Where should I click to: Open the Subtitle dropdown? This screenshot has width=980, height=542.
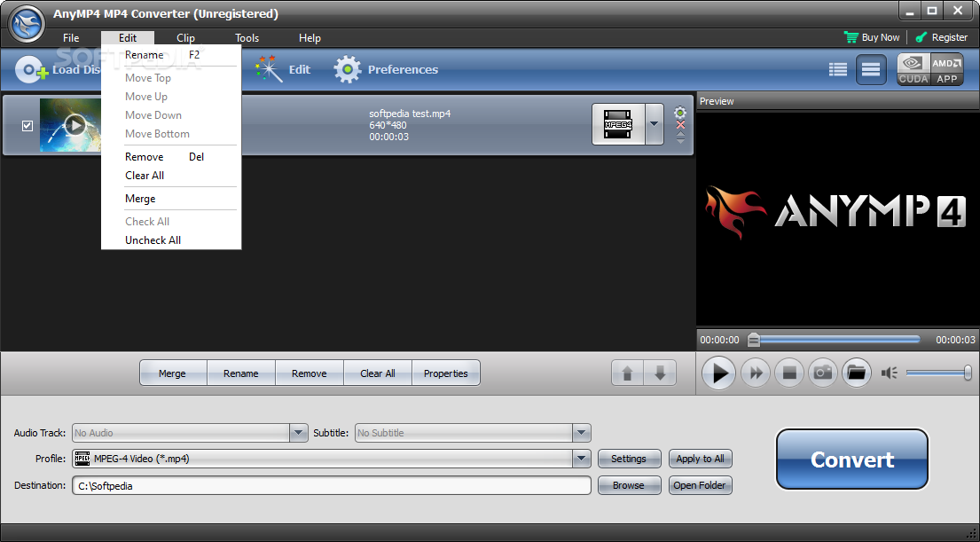pyautogui.click(x=581, y=433)
